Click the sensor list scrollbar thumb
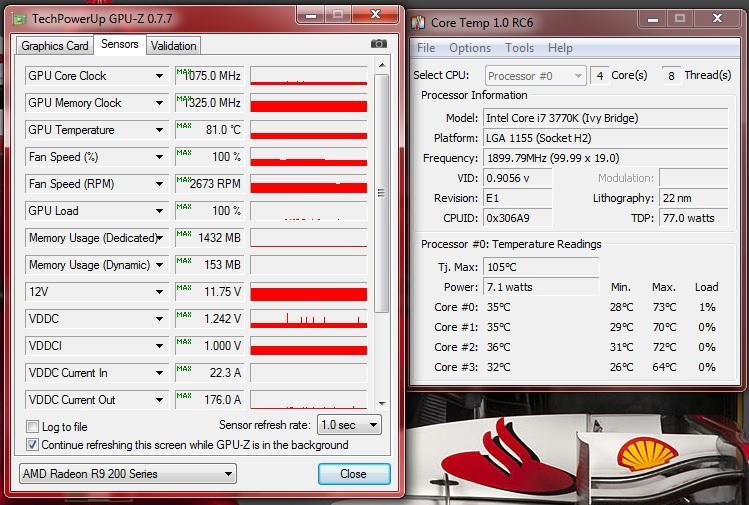The width and height of the screenshot is (749, 505). pos(381,193)
